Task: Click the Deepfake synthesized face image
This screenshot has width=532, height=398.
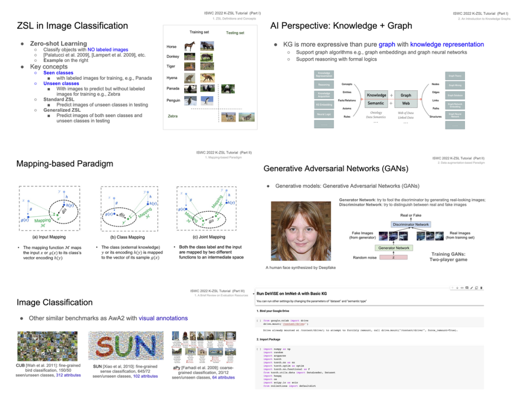Action: tap(301, 231)
